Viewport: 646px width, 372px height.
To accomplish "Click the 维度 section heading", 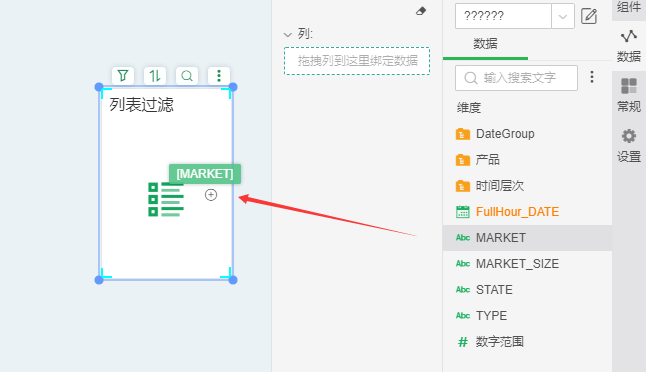I will 469,108.
